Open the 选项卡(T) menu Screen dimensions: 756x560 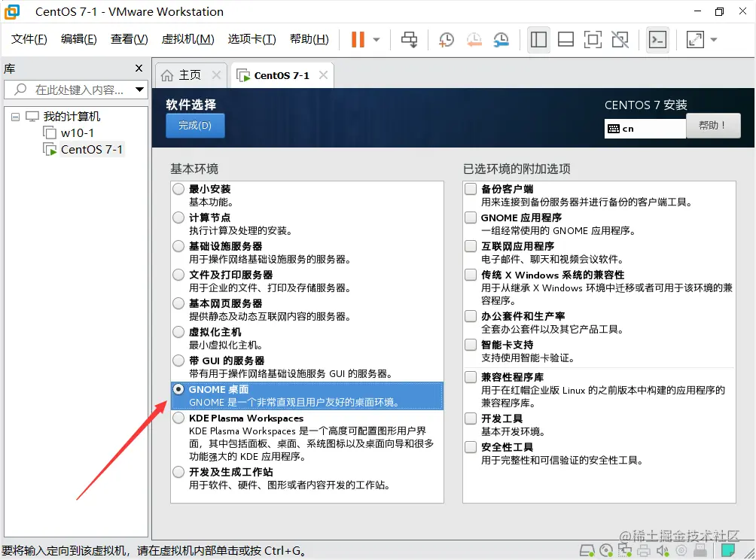click(251, 39)
